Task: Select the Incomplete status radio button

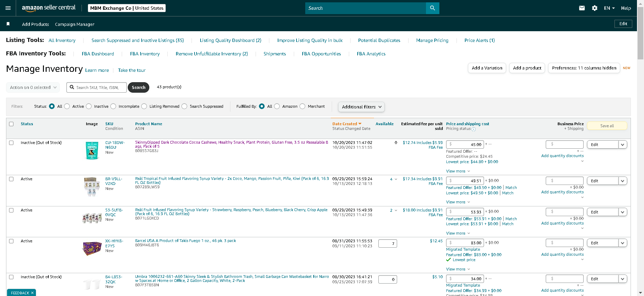Action: click(113, 106)
